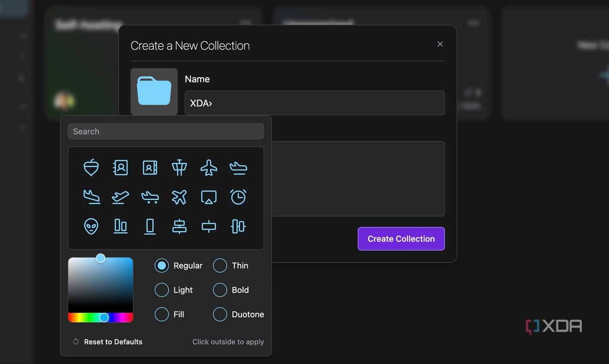Pick the airplane landing icon
The image size is (609, 364).
(91, 197)
